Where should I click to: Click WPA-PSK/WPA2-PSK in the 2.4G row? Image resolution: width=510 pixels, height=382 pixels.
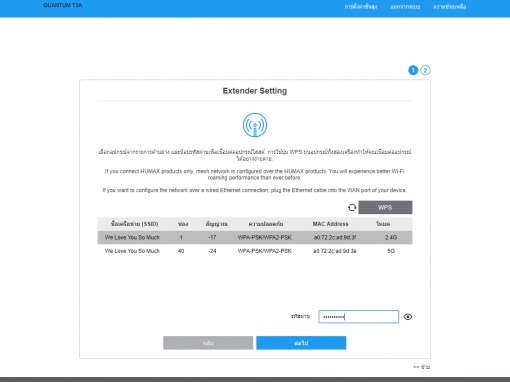[x=265, y=237]
